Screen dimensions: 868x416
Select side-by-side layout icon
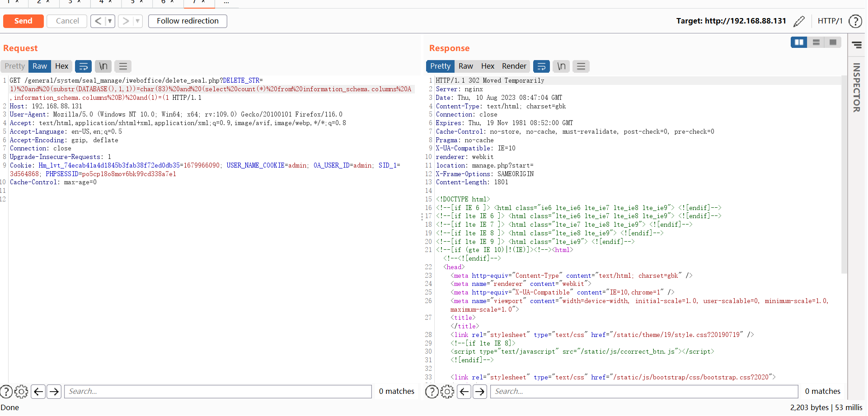[x=799, y=42]
